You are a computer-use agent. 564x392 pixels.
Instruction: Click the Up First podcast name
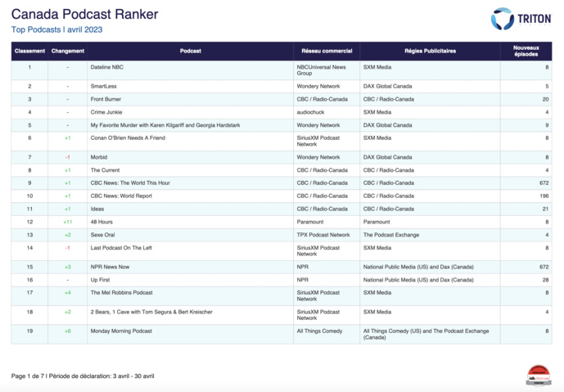click(x=100, y=280)
